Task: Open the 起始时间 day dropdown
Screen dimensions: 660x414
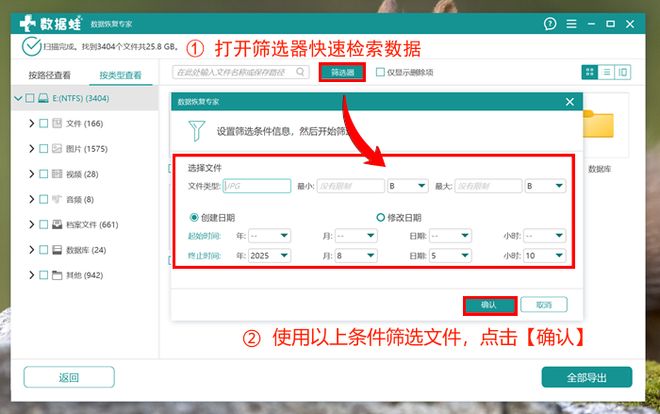Action: tap(450, 236)
